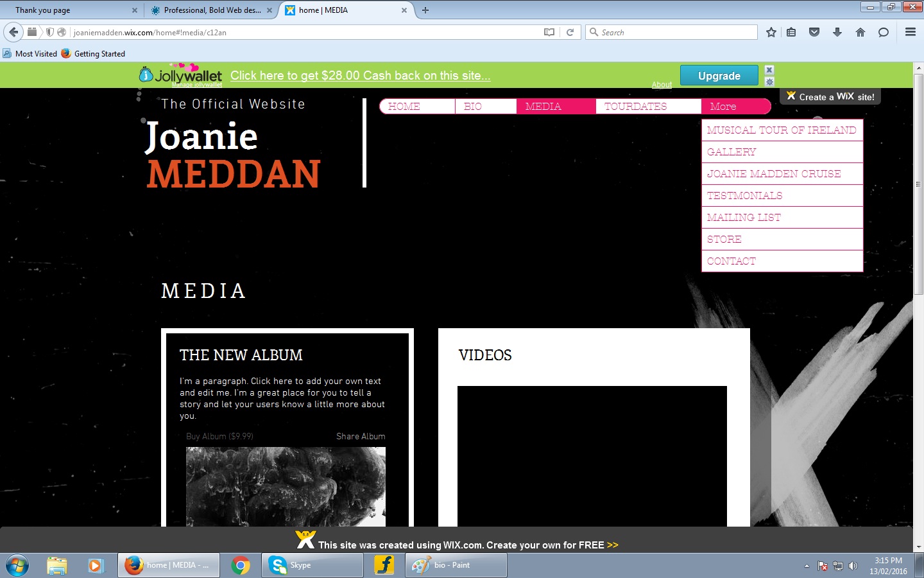Click 'Buy Album ($9.99)' link
The height and width of the screenshot is (578, 924).
(219, 436)
